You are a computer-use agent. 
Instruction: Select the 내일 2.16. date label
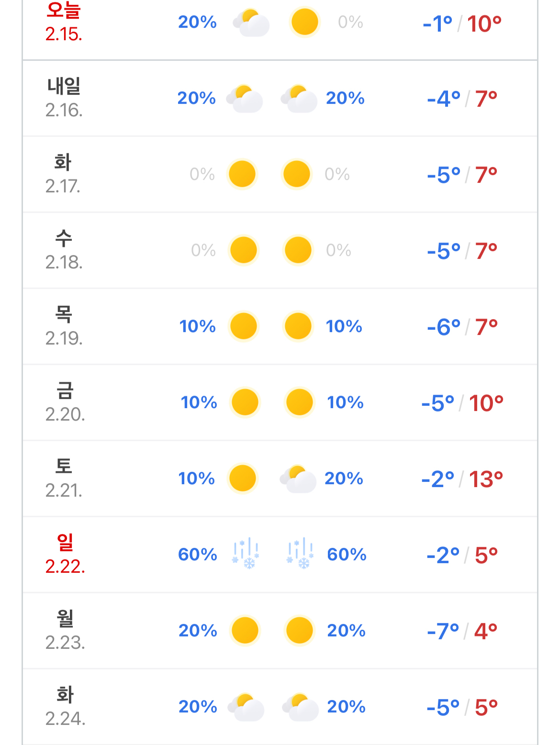coord(64,98)
